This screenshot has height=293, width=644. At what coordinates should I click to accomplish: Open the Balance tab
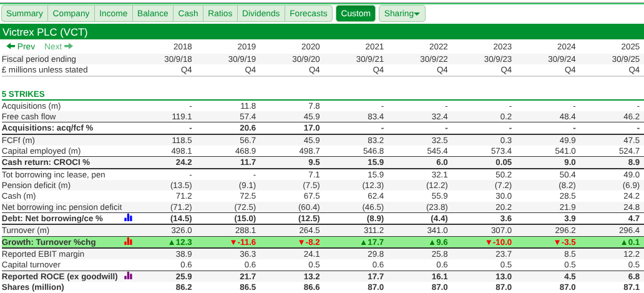[x=152, y=13]
